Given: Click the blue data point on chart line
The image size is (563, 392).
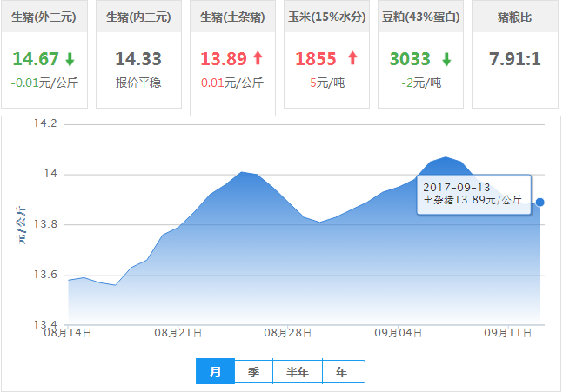Looking at the screenshot, I should point(540,202).
